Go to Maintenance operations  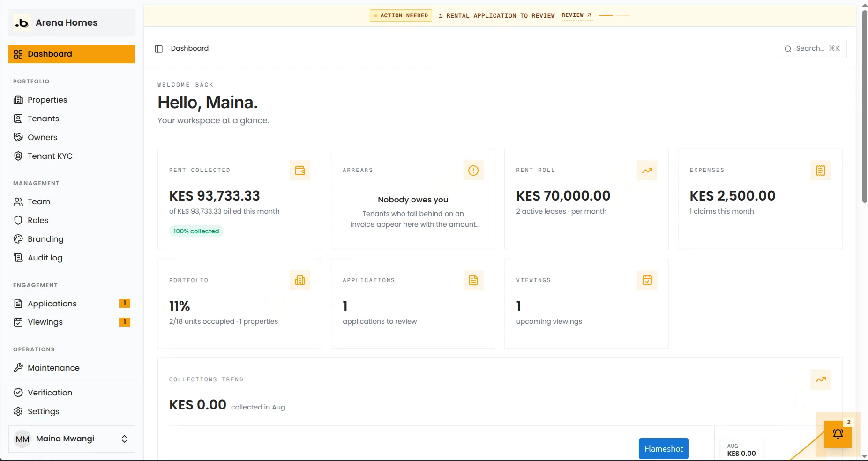(x=72, y=368)
